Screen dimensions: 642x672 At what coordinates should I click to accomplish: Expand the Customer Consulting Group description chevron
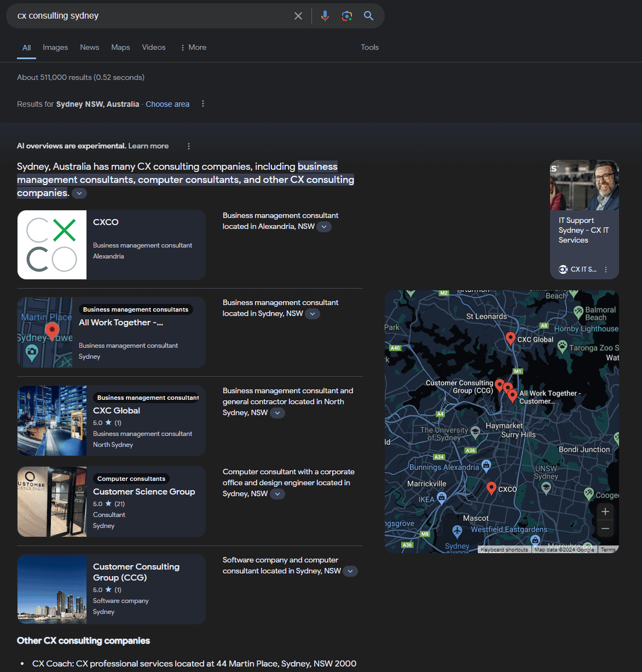(x=350, y=571)
